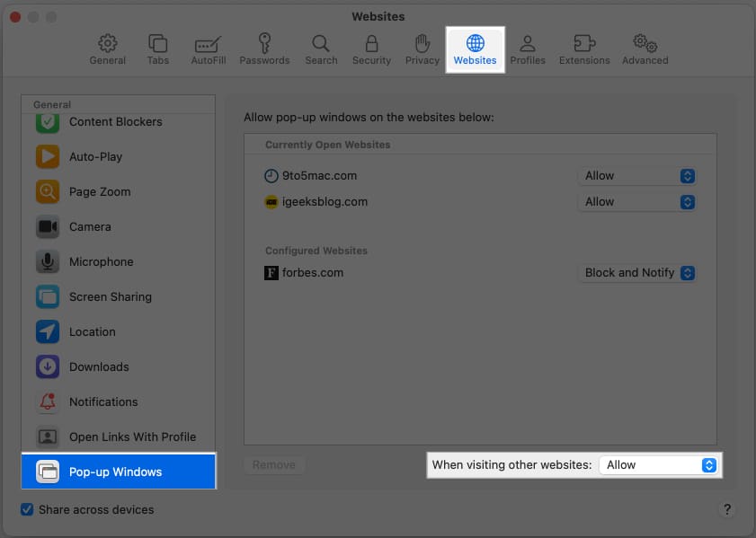Viewport: 756px width, 538px height.
Task: Select Auto-Play in the sidebar
Action: [119, 156]
